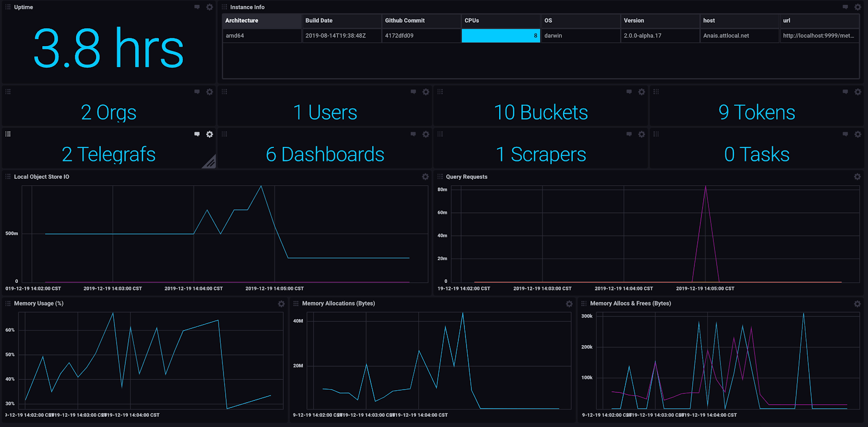View the note icon on the Orgs cell
Screen dimensions: 868x427
(197, 92)
